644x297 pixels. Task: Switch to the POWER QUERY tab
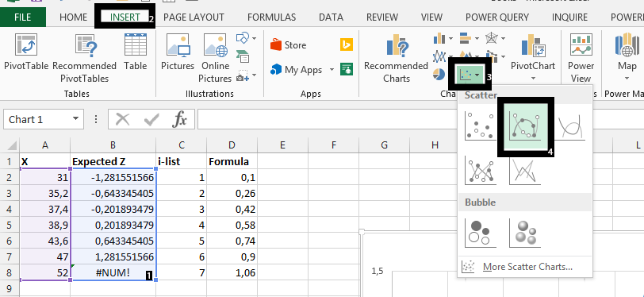click(x=497, y=17)
